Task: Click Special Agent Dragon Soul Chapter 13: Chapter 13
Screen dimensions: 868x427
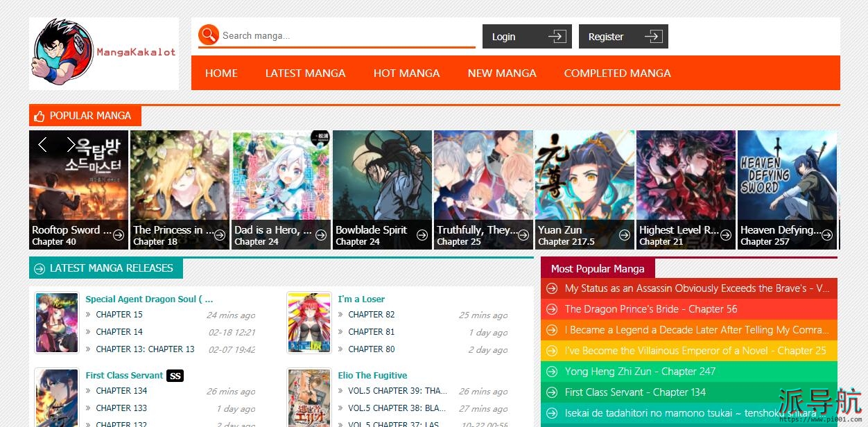Action: tap(145, 349)
